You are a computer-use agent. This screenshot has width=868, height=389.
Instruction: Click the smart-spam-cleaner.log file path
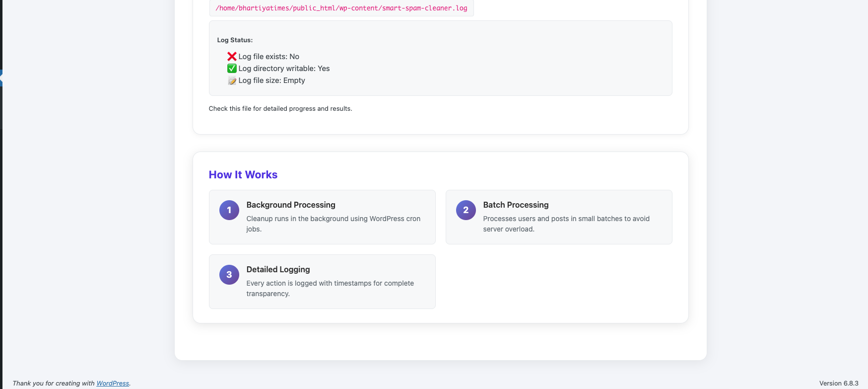click(341, 8)
